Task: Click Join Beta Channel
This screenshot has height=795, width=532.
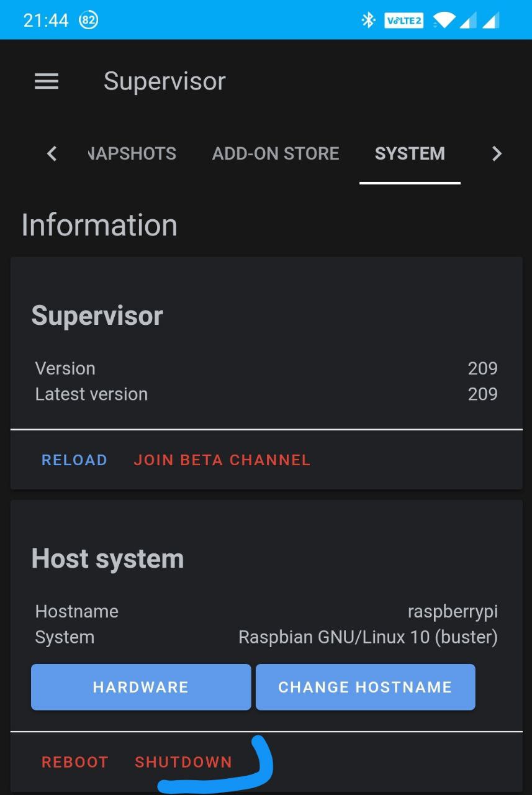Action: click(x=222, y=460)
